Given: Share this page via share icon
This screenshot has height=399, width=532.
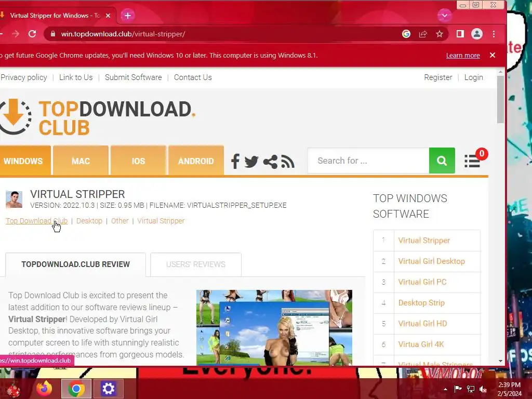Looking at the screenshot, I should (423, 34).
